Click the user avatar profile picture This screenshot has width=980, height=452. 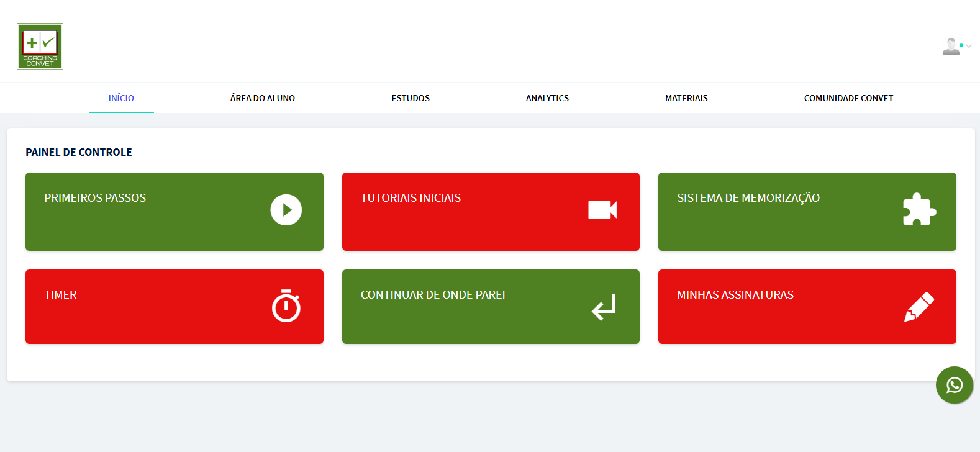(950, 47)
